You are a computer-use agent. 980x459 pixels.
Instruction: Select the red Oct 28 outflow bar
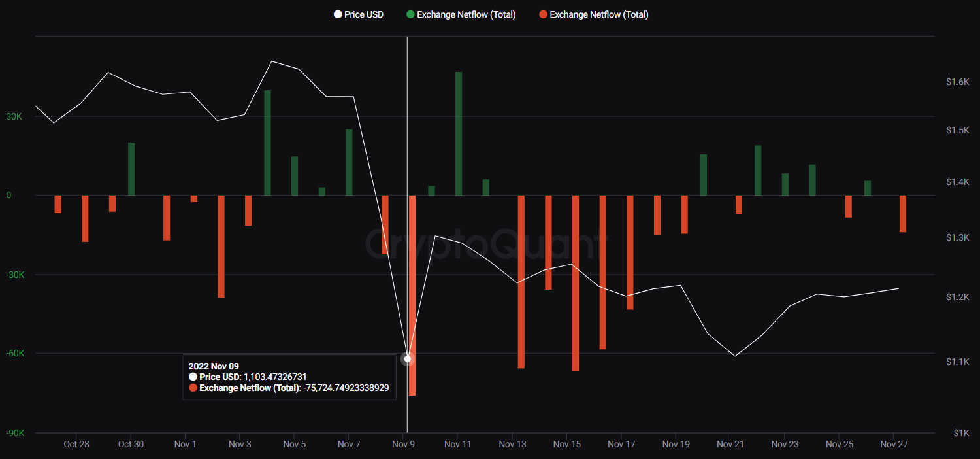85,218
